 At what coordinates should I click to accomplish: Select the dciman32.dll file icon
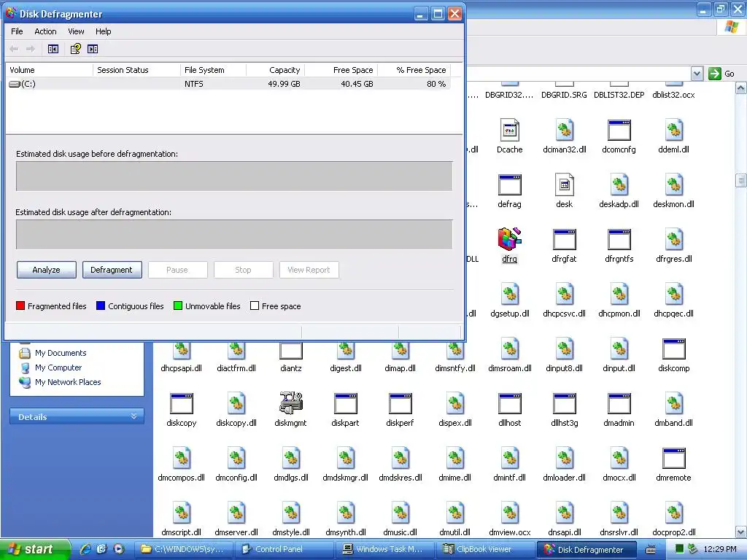565,130
